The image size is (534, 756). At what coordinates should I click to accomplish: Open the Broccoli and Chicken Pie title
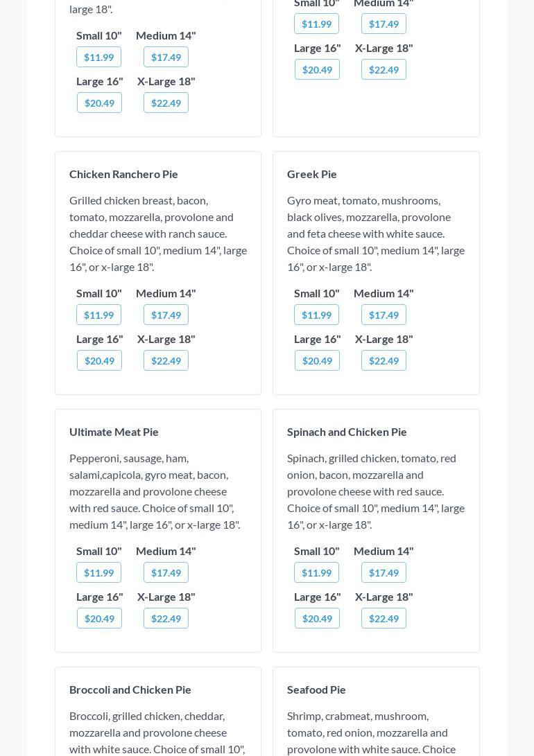[130, 690]
